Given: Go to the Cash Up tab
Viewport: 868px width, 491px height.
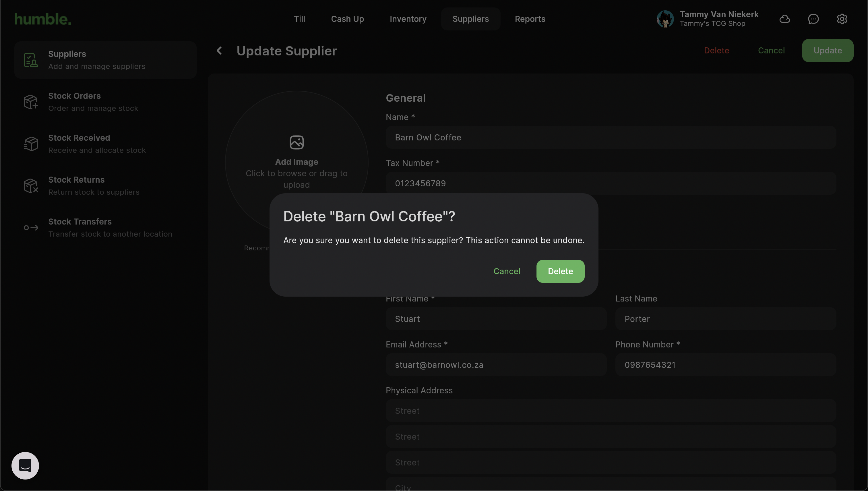Looking at the screenshot, I should point(347,19).
